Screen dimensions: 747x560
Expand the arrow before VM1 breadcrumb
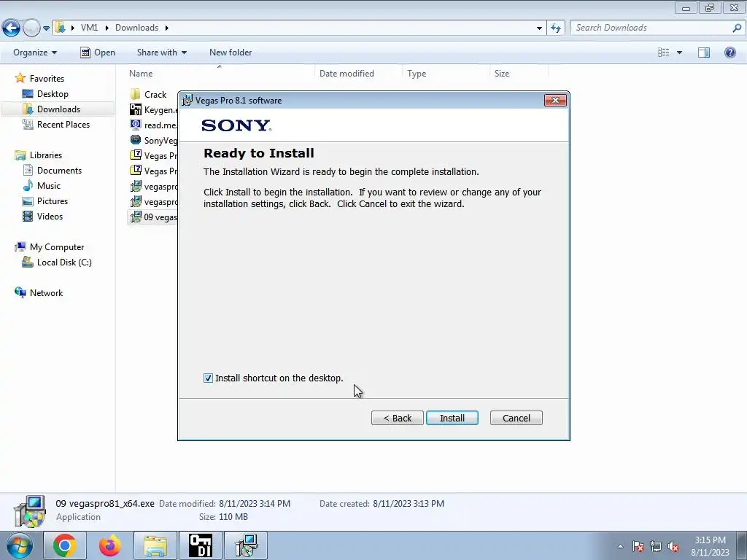(x=72, y=28)
